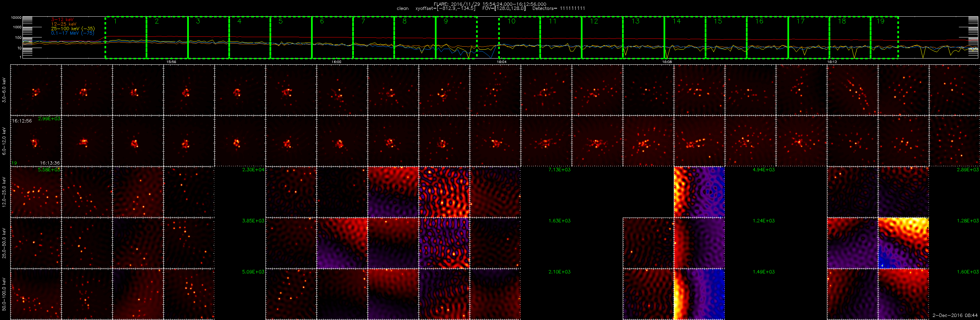Click the FLARE date-time title text

coord(490,4)
